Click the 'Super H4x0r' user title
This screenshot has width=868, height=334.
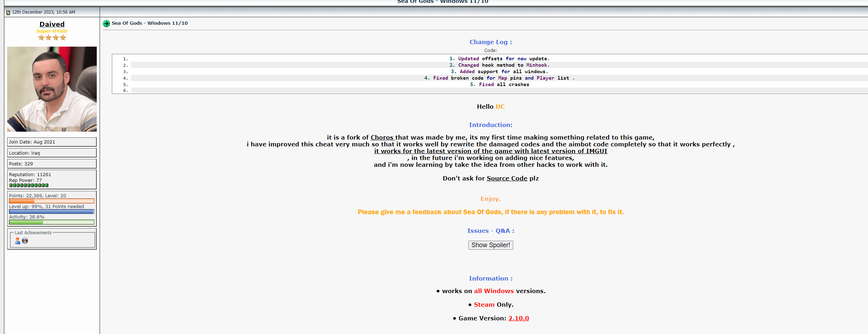(x=52, y=31)
